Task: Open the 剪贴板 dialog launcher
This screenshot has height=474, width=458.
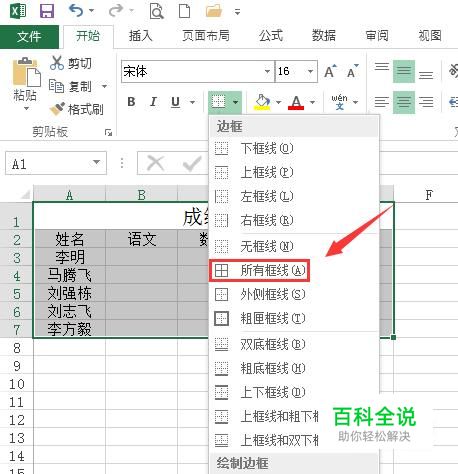Action: (108, 132)
